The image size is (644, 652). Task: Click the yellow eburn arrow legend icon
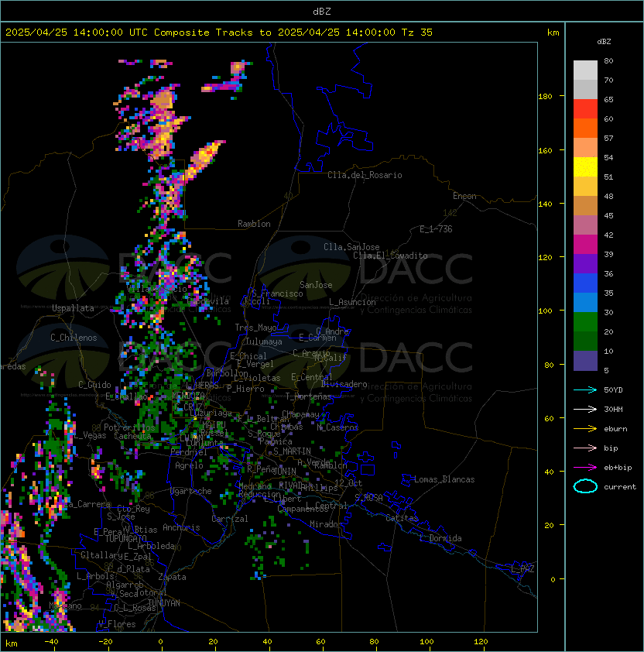pyautogui.click(x=585, y=429)
